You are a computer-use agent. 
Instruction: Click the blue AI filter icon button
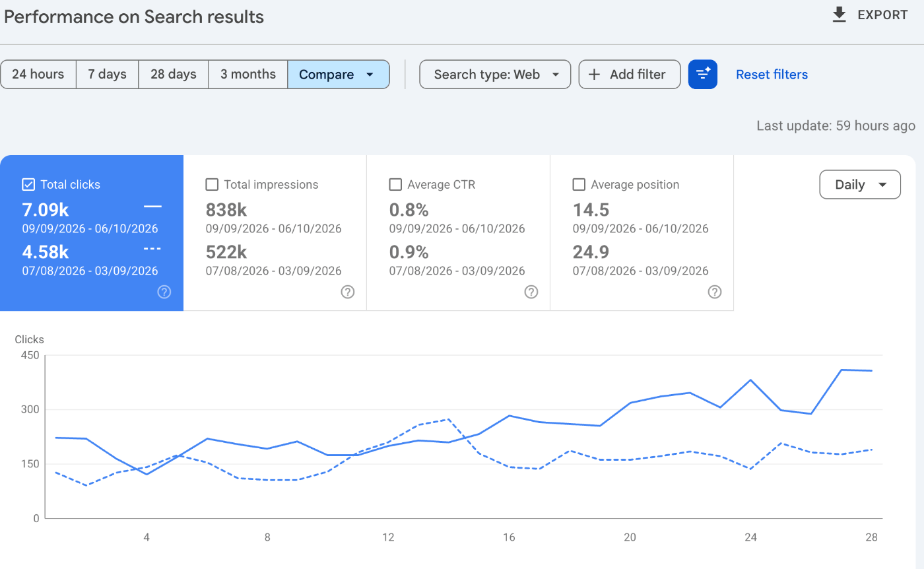click(x=703, y=75)
